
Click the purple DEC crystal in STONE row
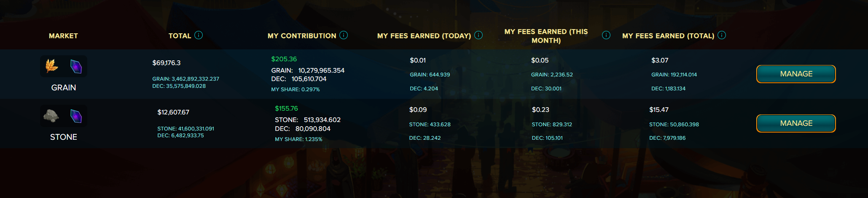pyautogui.click(x=76, y=116)
